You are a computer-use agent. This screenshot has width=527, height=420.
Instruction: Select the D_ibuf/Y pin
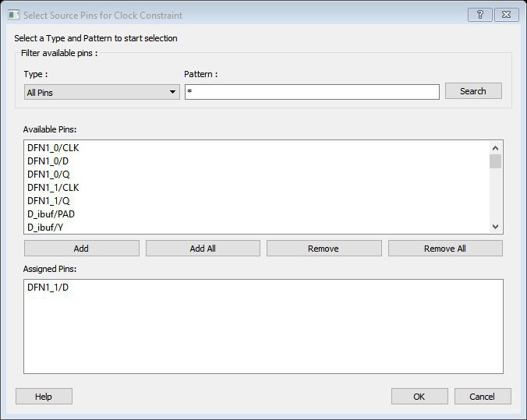click(x=46, y=227)
